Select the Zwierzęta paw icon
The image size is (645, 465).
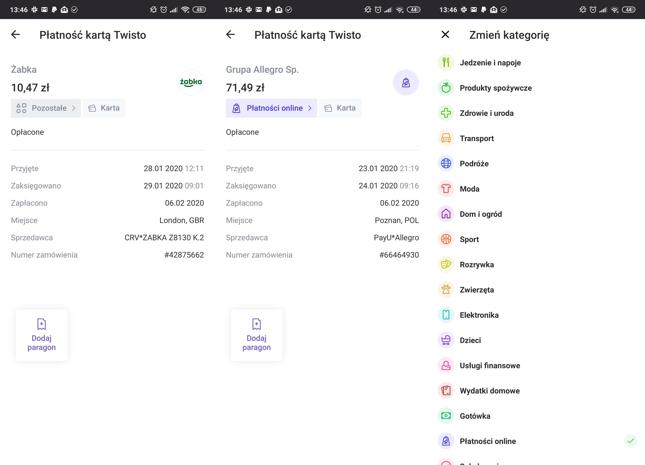[x=446, y=290]
